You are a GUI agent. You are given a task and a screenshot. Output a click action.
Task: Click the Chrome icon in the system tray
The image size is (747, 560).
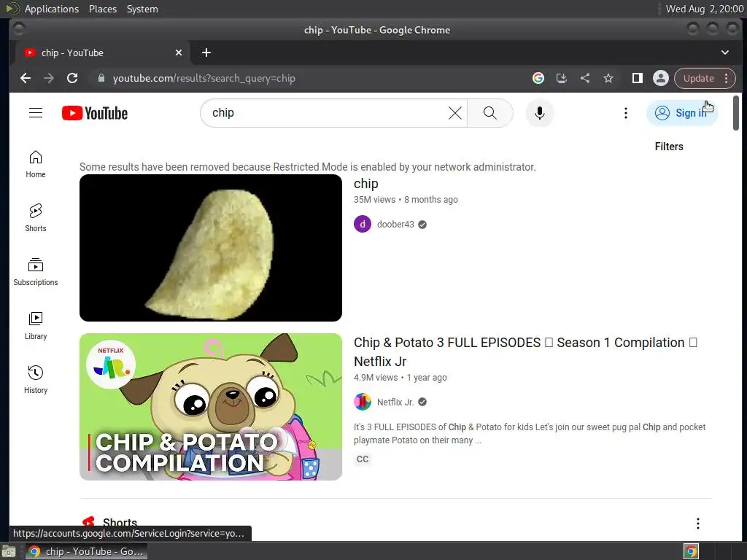pyautogui.click(x=692, y=551)
